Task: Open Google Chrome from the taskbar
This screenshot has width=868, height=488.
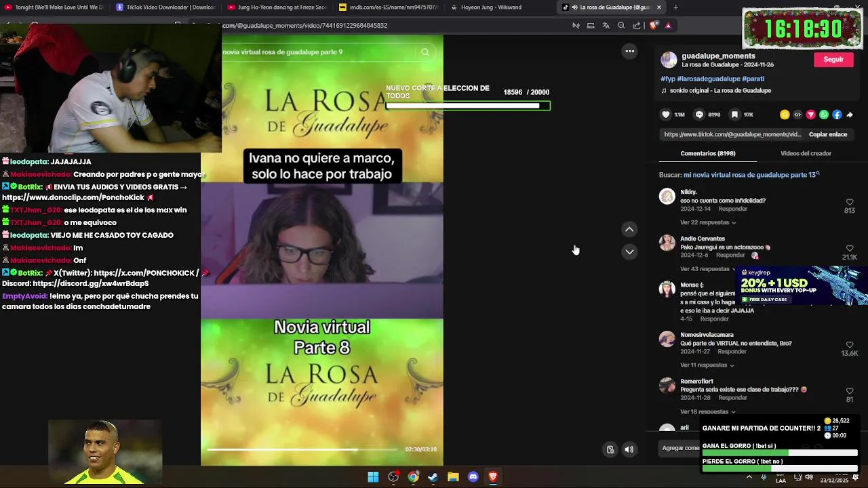Action: (x=413, y=477)
